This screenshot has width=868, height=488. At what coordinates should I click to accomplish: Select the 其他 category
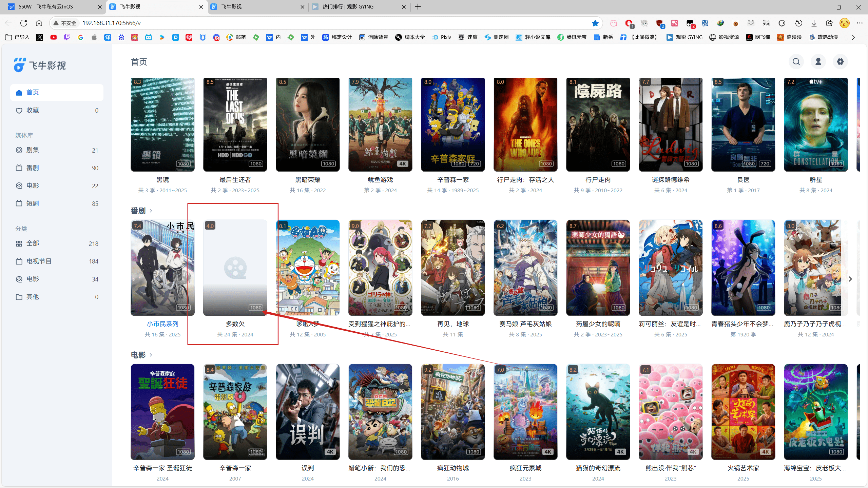(57, 297)
